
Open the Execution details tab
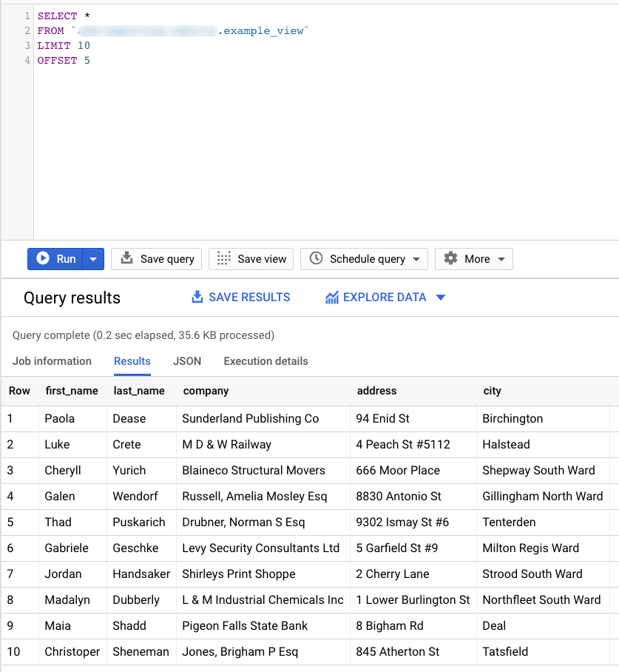point(265,361)
